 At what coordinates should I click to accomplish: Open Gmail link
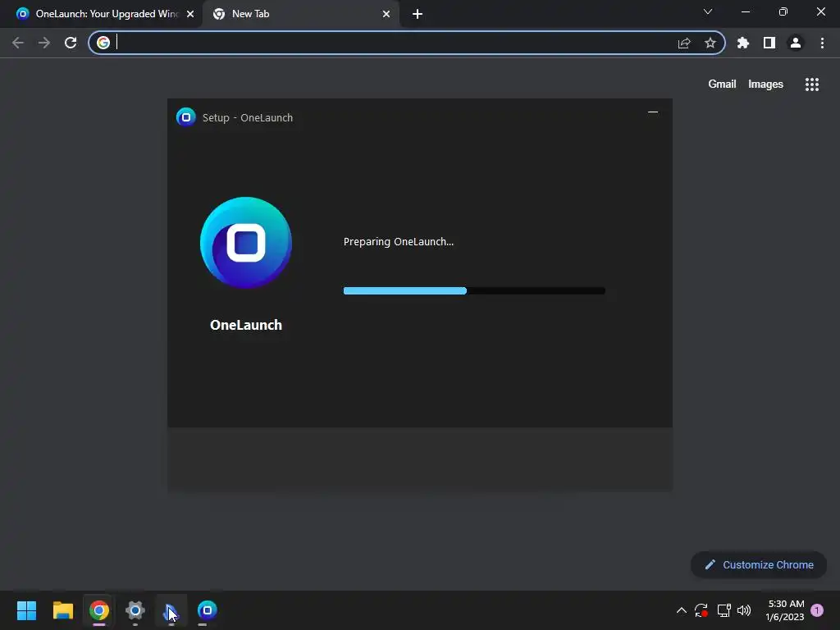(722, 84)
